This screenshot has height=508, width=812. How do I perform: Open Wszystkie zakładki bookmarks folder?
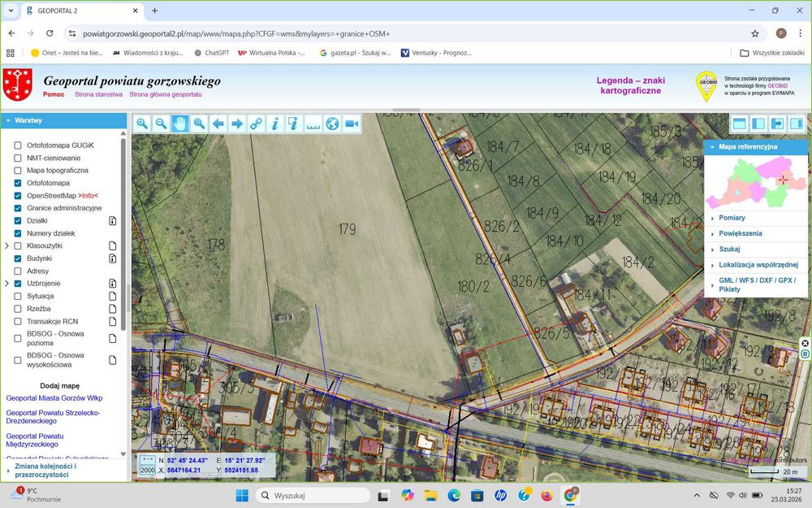click(x=772, y=53)
